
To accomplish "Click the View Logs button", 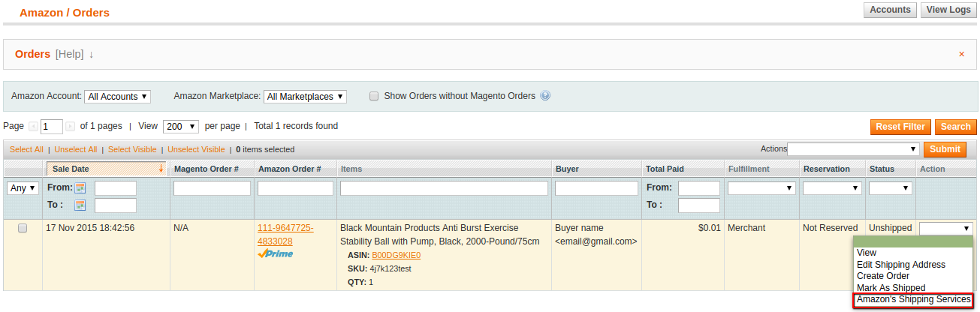I will tap(948, 10).
